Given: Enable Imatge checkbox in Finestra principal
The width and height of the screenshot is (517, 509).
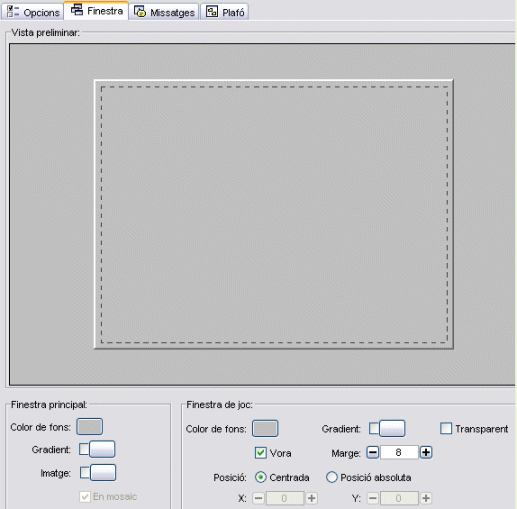Looking at the screenshot, I should tap(85, 473).
